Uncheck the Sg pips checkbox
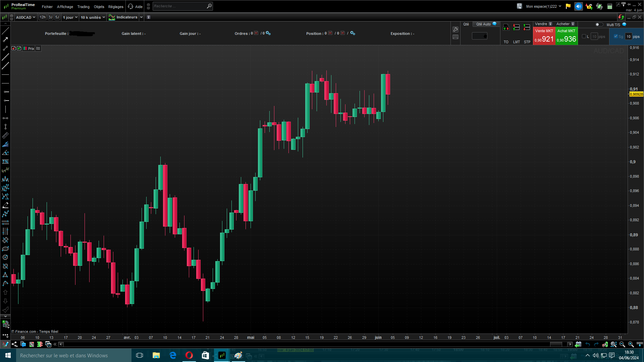Image resolution: width=644 pixels, height=362 pixels. coord(615,37)
